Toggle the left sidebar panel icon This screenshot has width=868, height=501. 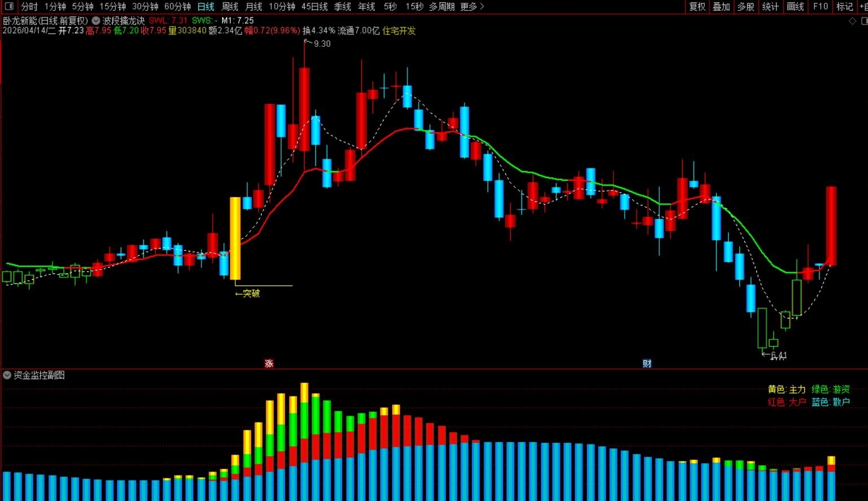(x=9, y=7)
